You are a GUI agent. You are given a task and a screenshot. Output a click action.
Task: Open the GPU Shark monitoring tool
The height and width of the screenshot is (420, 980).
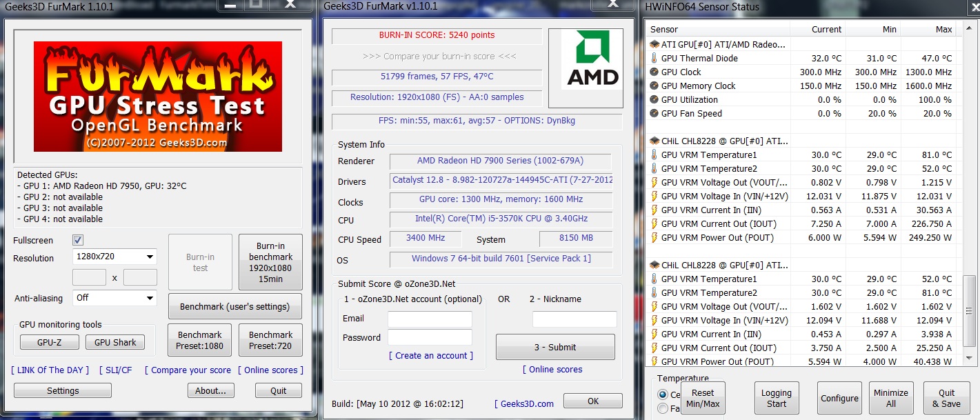115,342
